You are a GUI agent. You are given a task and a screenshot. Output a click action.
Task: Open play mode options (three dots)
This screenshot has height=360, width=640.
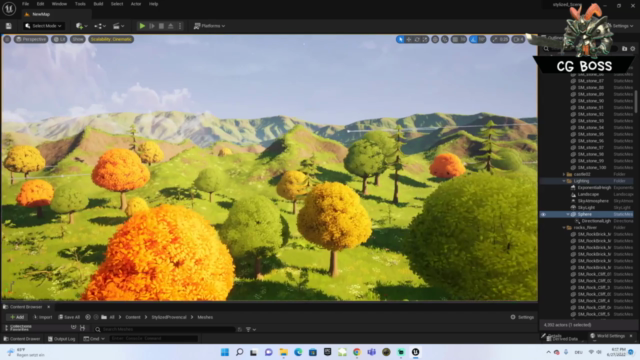(180, 26)
